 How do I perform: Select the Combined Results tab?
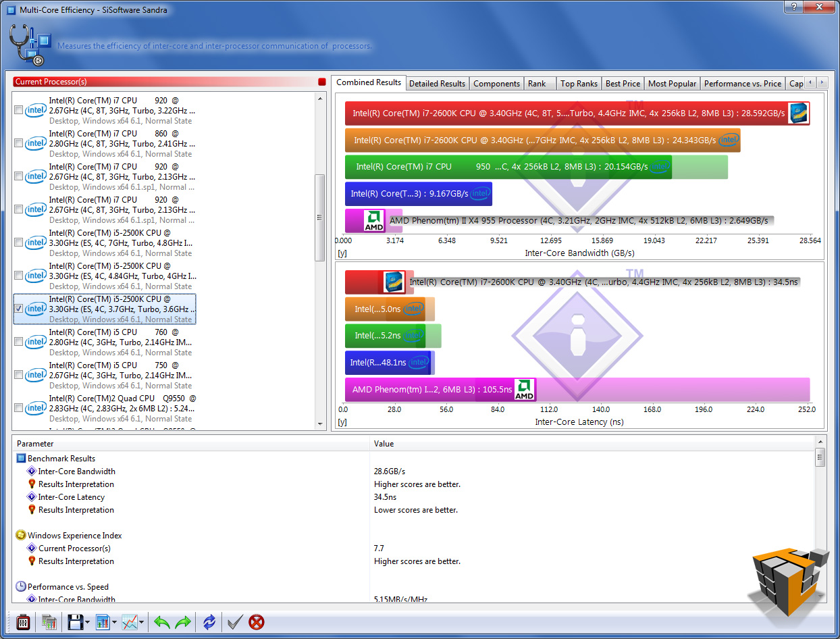point(369,82)
